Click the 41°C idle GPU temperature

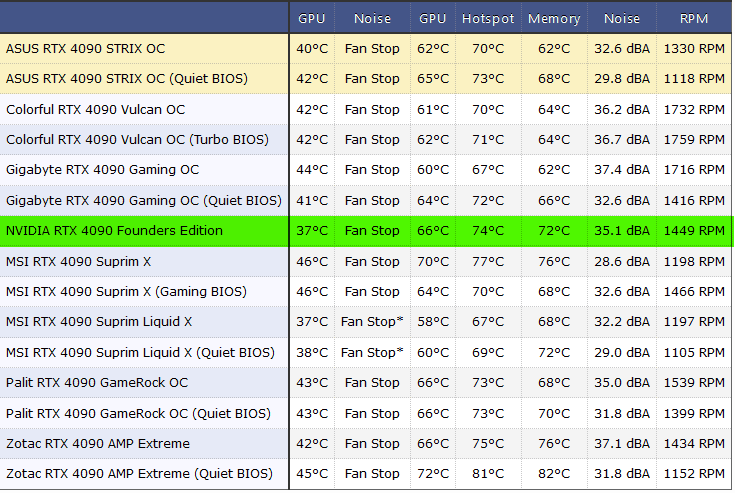pos(312,201)
